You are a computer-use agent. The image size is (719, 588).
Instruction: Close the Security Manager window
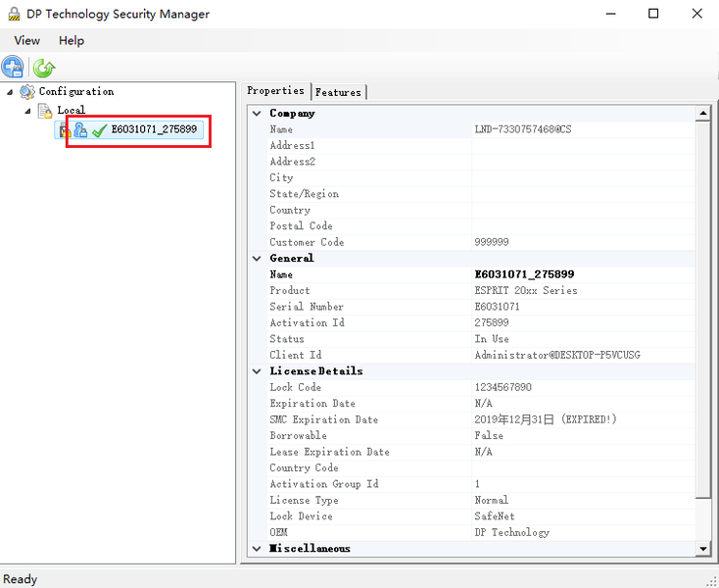(x=697, y=14)
